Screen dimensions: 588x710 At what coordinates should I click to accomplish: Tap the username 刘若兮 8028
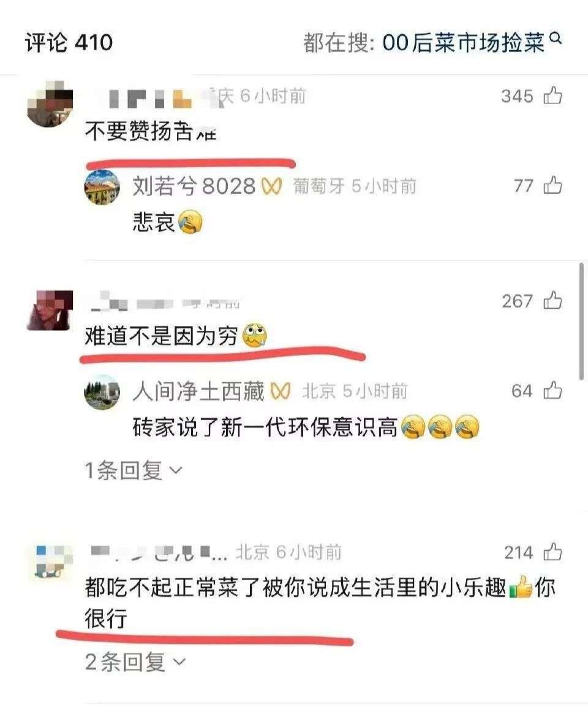[194, 186]
